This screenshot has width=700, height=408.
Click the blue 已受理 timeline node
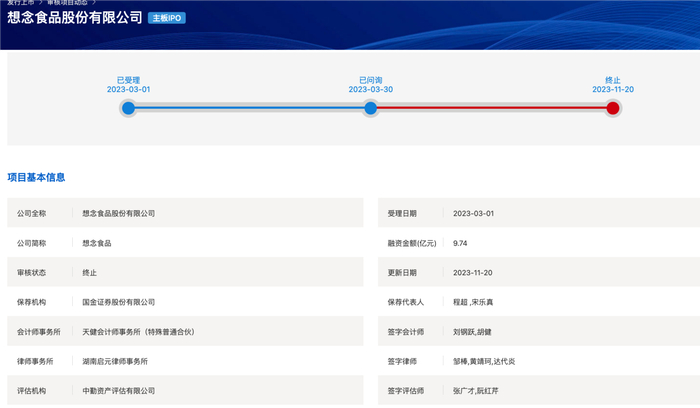click(128, 108)
